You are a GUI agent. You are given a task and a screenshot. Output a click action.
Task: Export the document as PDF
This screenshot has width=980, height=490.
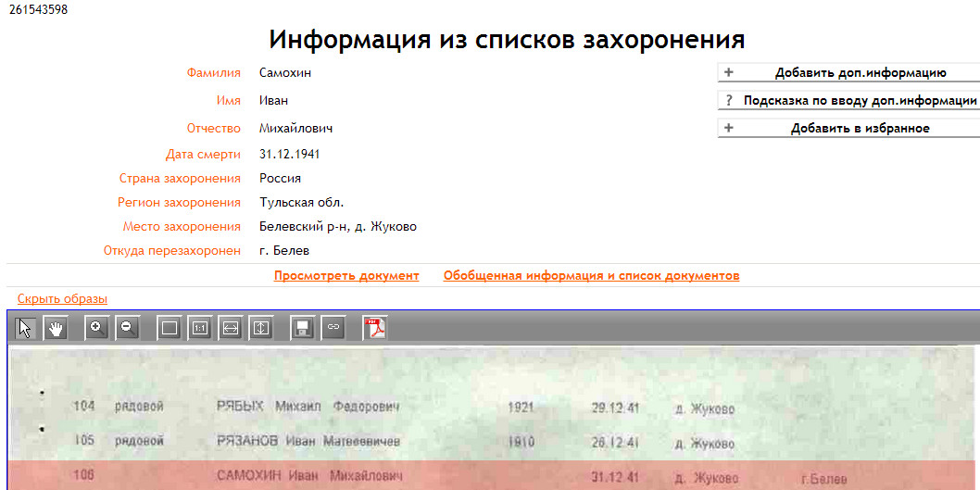click(374, 328)
